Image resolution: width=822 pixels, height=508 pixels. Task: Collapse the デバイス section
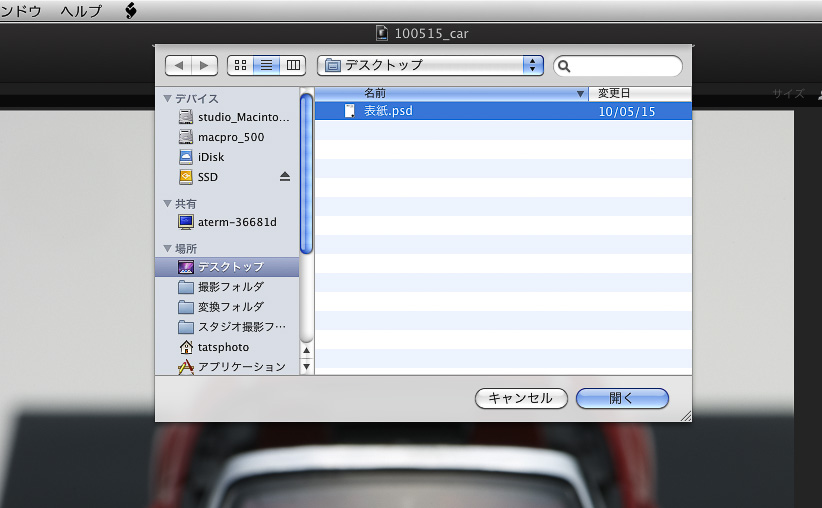(x=167, y=99)
